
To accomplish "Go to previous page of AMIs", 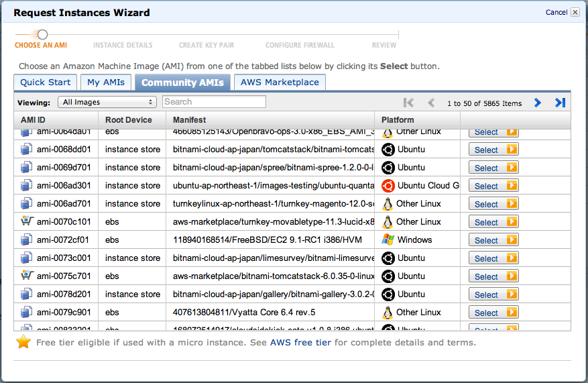I will (x=431, y=103).
